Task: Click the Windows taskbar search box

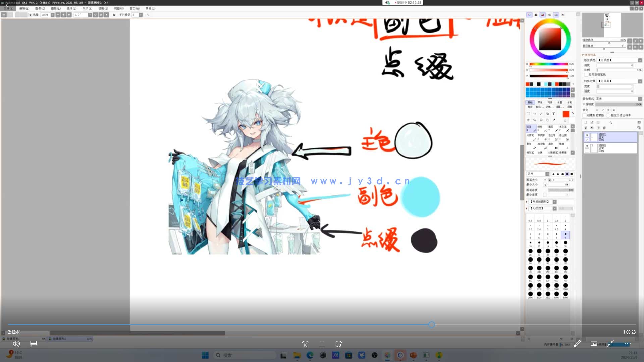Action: coord(245,355)
